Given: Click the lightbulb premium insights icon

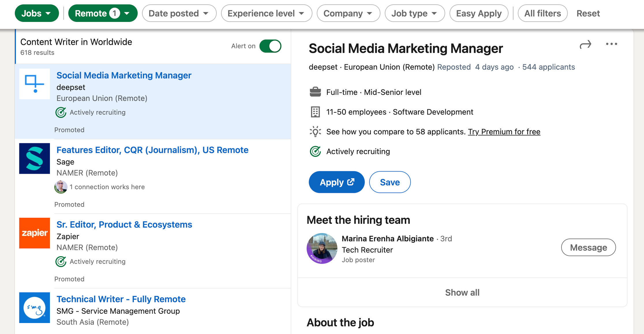Looking at the screenshot, I should [x=315, y=132].
